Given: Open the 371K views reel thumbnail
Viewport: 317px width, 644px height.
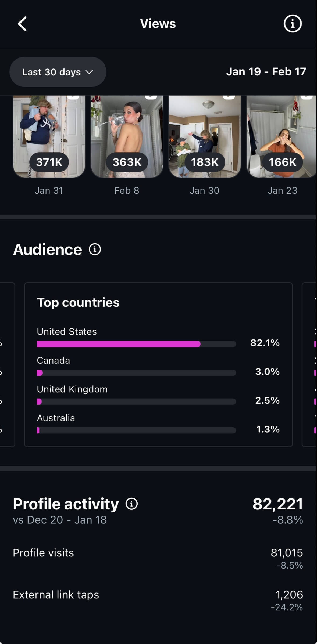Looking at the screenshot, I should [49, 136].
